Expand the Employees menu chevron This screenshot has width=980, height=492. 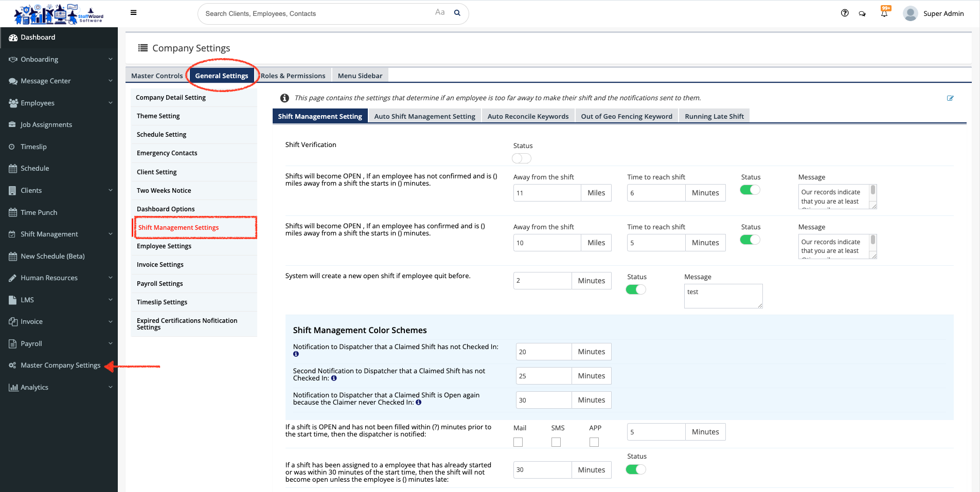pyautogui.click(x=110, y=103)
